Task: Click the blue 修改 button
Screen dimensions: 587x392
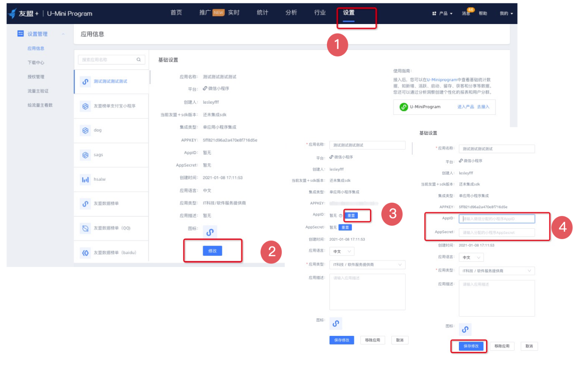Action: pyautogui.click(x=212, y=251)
